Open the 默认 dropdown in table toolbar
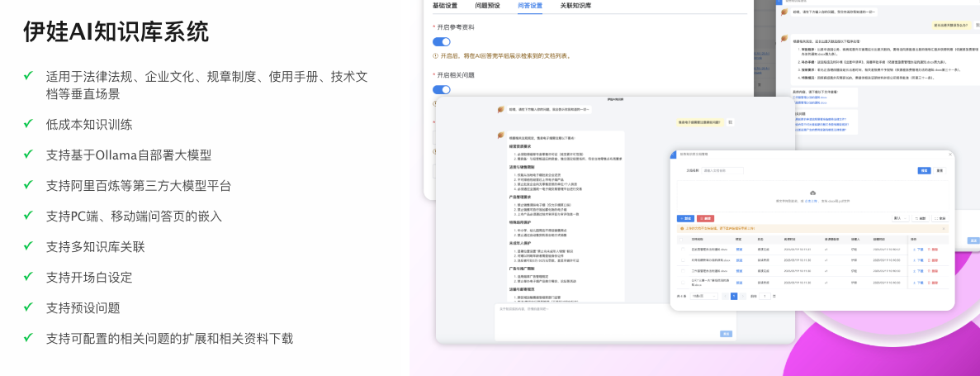Image resolution: width=980 pixels, height=376 pixels. click(x=901, y=218)
